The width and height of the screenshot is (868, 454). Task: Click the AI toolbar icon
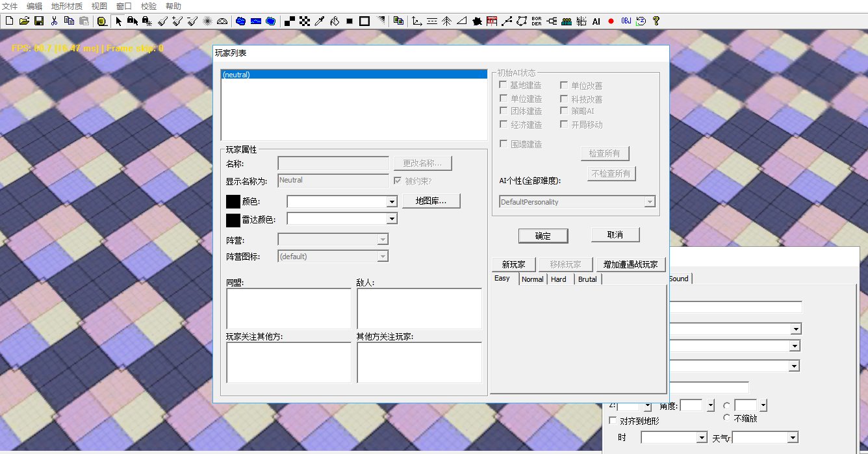pyautogui.click(x=596, y=21)
